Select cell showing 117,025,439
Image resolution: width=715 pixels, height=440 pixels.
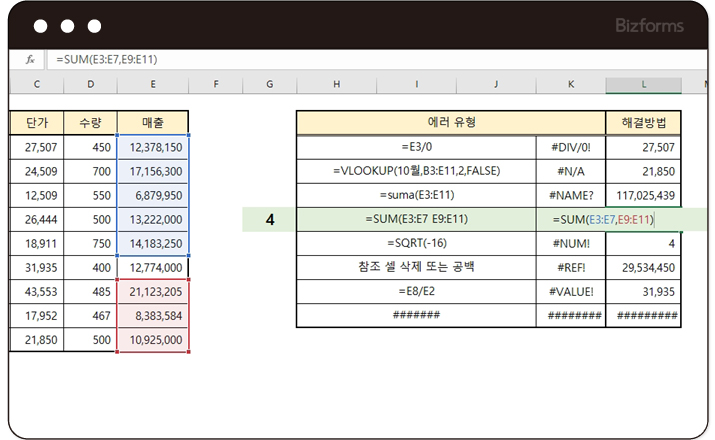tap(643, 196)
